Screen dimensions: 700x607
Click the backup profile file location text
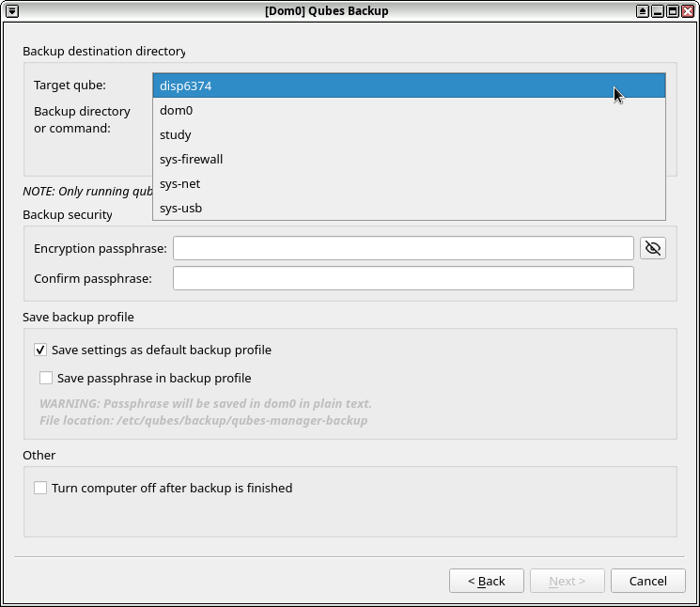point(204,420)
